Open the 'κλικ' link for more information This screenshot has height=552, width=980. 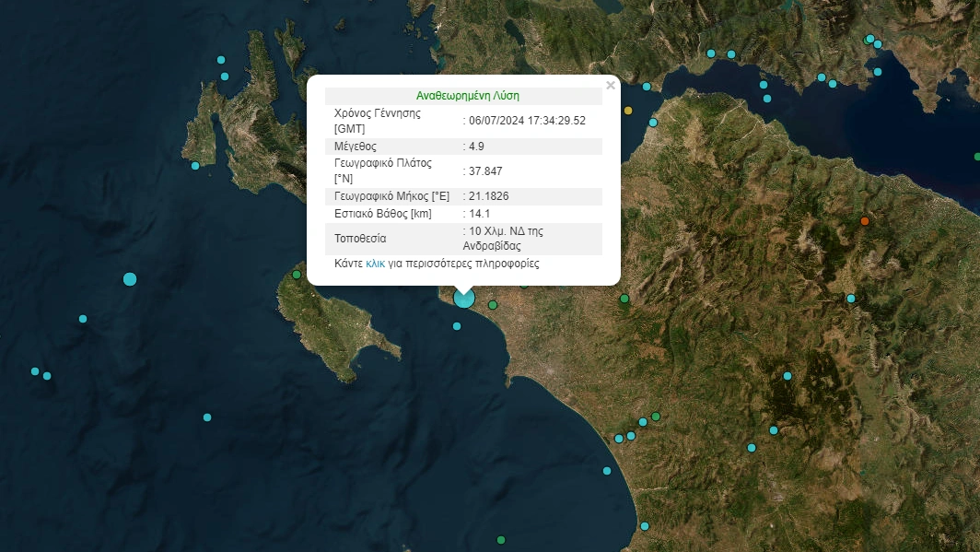(x=375, y=264)
